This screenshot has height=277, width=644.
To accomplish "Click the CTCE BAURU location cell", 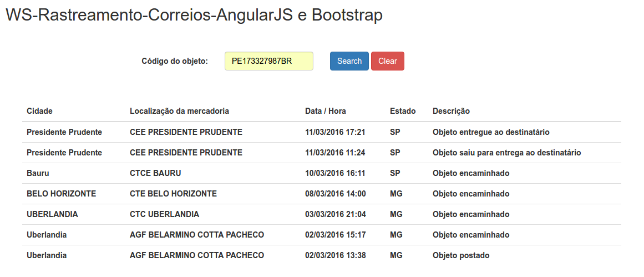I will (x=155, y=173).
